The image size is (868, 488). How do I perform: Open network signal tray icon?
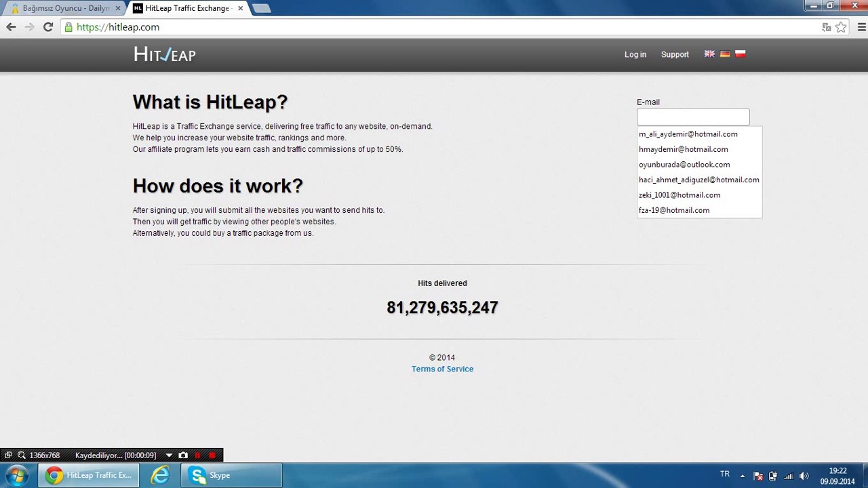pos(789,476)
